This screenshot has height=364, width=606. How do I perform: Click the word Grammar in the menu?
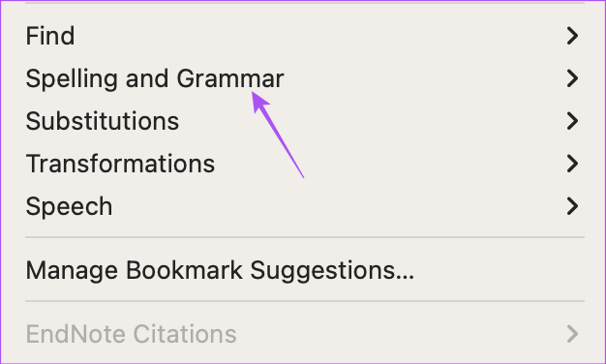point(230,79)
